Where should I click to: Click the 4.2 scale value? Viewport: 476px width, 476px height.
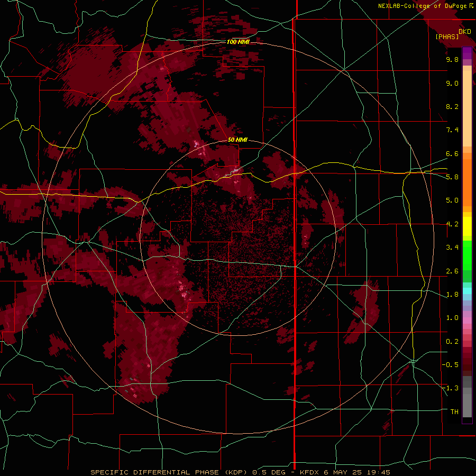click(452, 224)
